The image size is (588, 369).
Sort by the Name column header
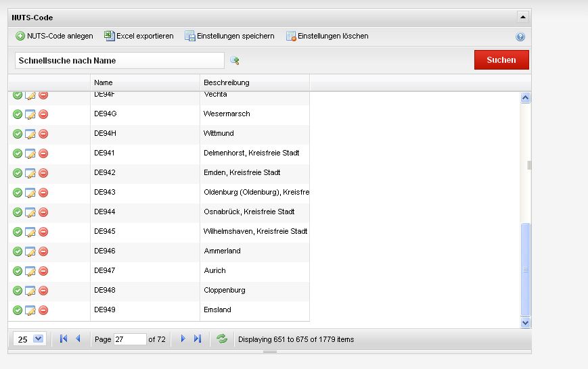click(145, 82)
